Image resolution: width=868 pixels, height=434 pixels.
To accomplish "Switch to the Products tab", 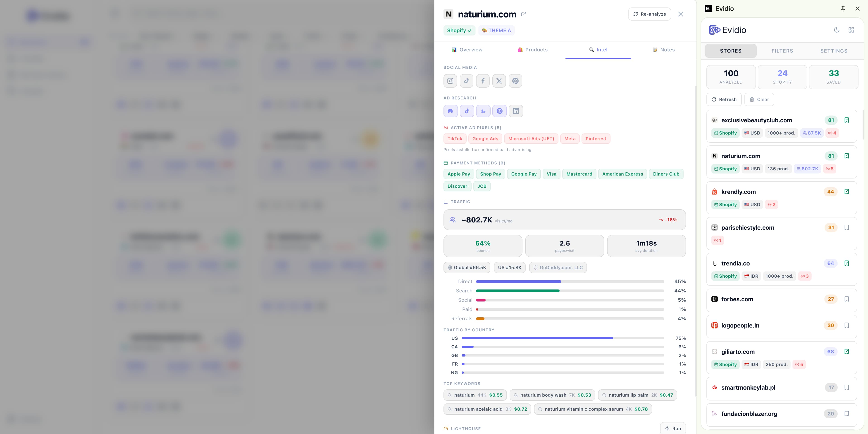I will tap(532, 50).
